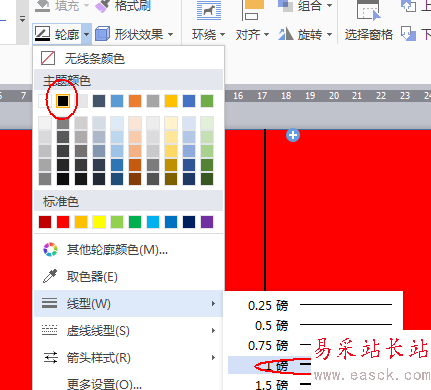The height and width of the screenshot is (390, 431).
Task: Choose 0.25 磅 line weight
Action: tap(315, 305)
